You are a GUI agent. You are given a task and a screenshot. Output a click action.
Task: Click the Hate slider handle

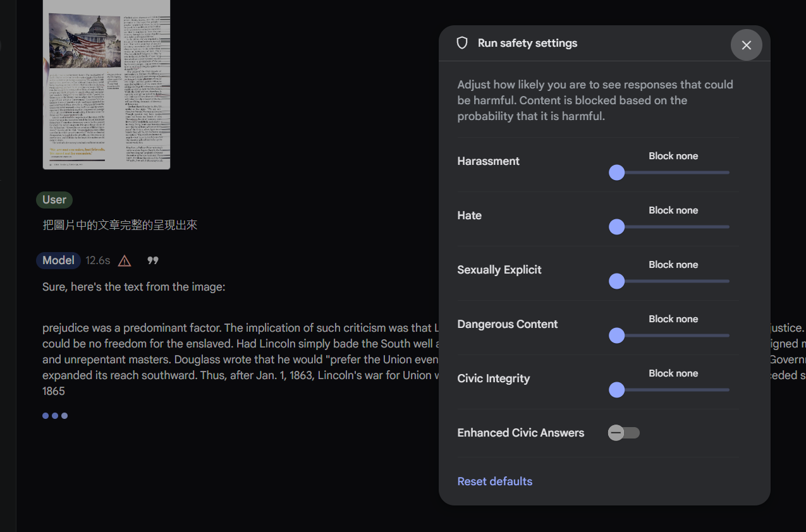(617, 227)
